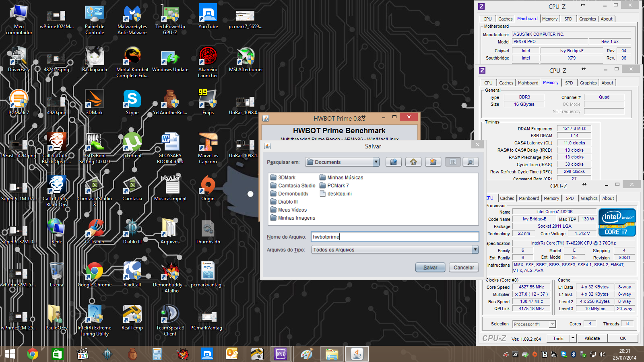Select the Diablo III folder in file list
644x362 pixels.
[284, 202]
